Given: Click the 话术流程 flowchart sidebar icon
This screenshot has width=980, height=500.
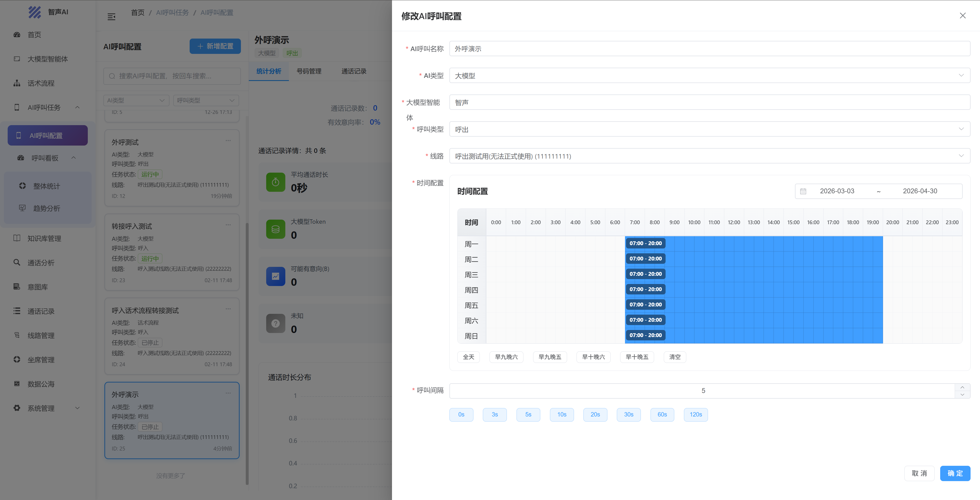Looking at the screenshot, I should pos(17,83).
